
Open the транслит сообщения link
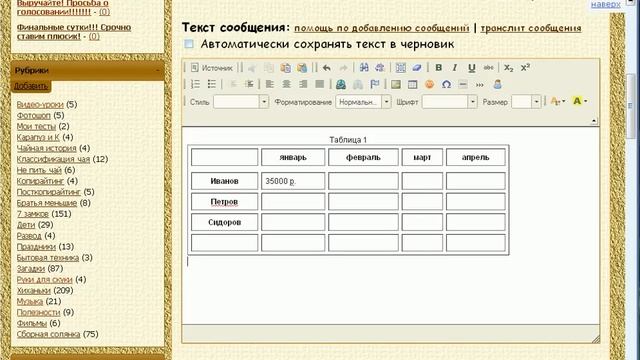(531, 28)
